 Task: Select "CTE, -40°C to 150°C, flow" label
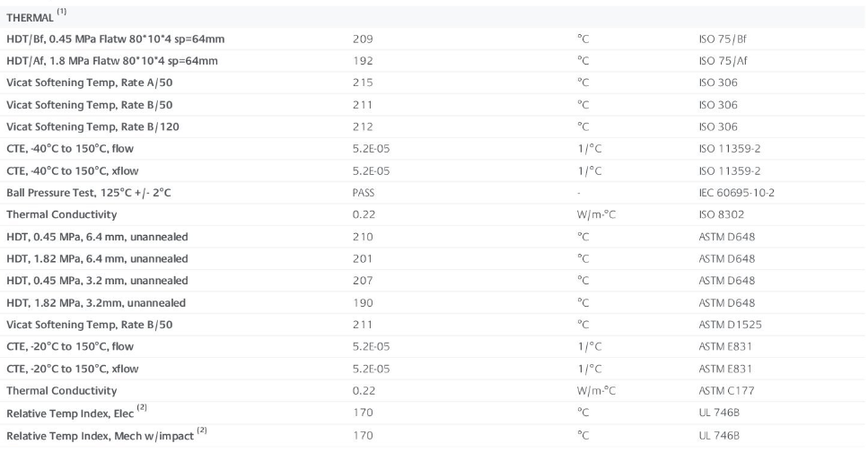pyautogui.click(x=66, y=148)
